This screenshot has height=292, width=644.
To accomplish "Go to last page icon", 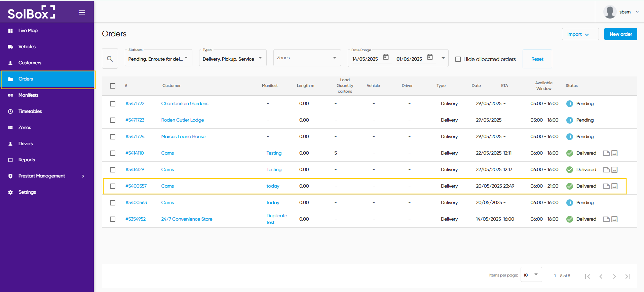I will point(628,277).
